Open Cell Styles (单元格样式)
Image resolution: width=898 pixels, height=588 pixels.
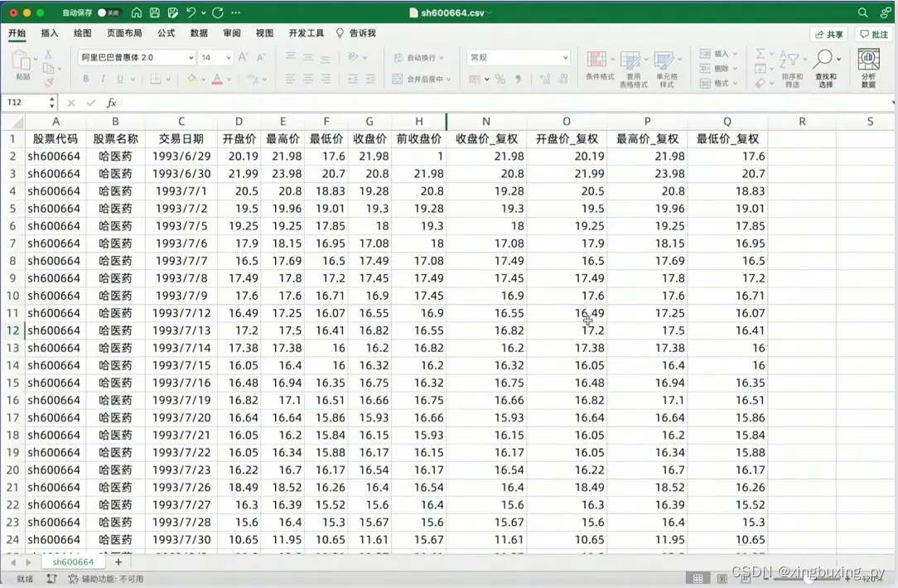(x=667, y=69)
